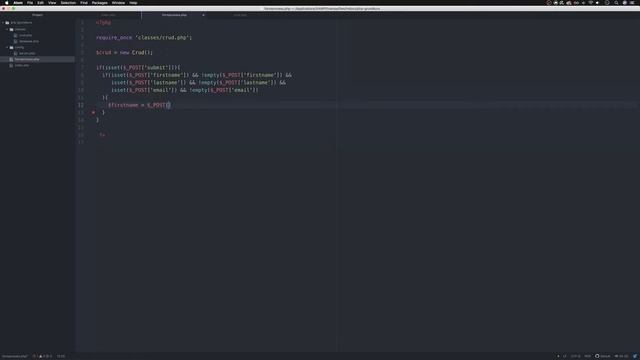
Task: Open Wi-Fi menu bar icon
Action: [590, 2]
